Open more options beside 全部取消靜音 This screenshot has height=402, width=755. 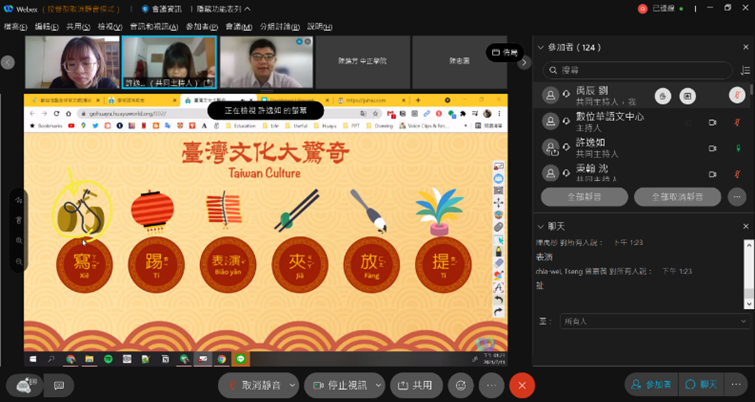point(737,197)
